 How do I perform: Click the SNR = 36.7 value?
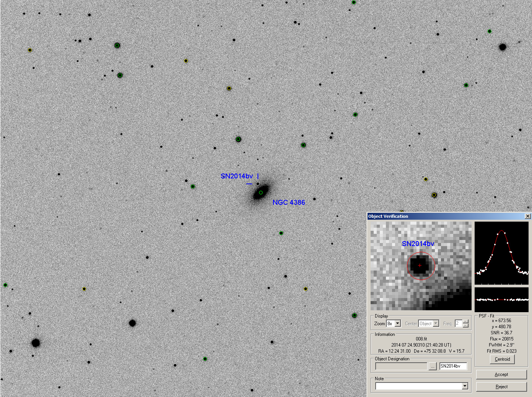(x=501, y=333)
